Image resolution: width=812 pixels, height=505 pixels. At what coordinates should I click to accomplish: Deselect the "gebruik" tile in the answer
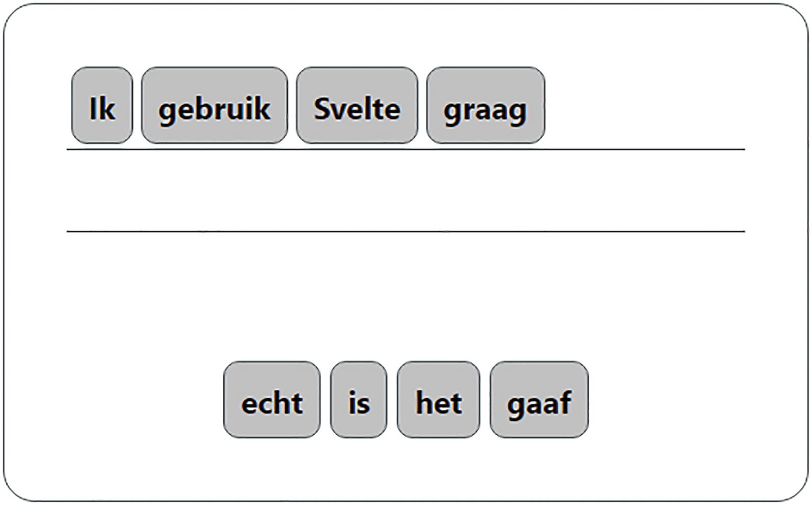214,105
